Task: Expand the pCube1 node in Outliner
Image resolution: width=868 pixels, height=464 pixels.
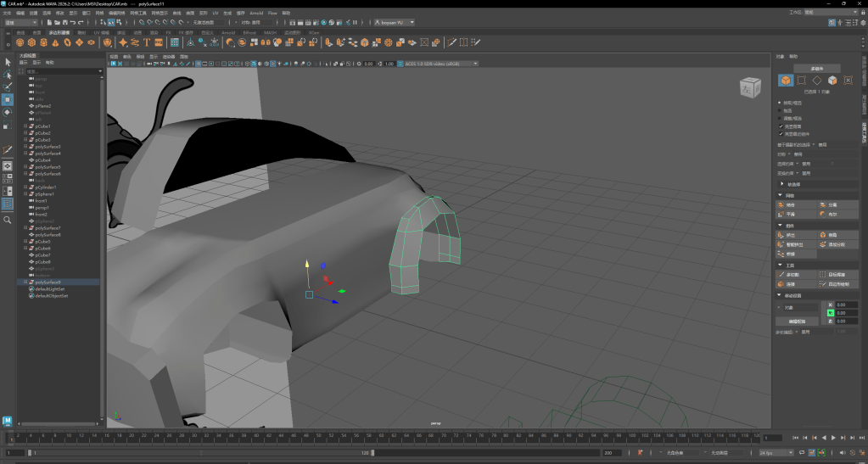Action: tap(25, 126)
